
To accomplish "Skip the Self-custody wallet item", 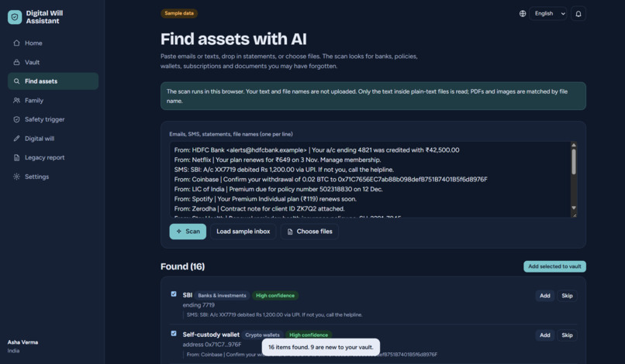I will coord(567,335).
